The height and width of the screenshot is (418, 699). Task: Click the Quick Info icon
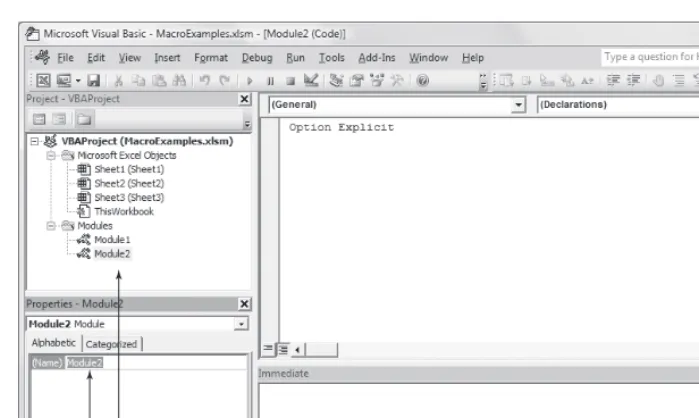(547, 81)
